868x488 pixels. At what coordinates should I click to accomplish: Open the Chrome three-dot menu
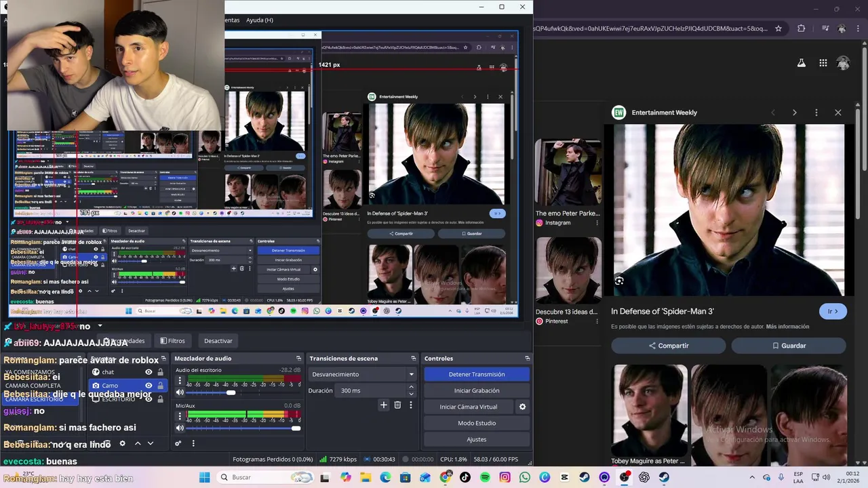(858, 28)
